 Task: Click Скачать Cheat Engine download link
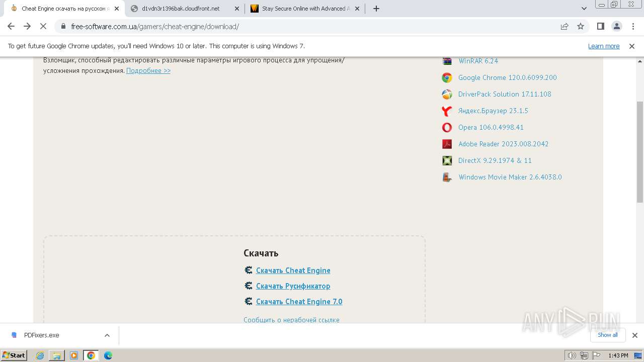tap(293, 270)
